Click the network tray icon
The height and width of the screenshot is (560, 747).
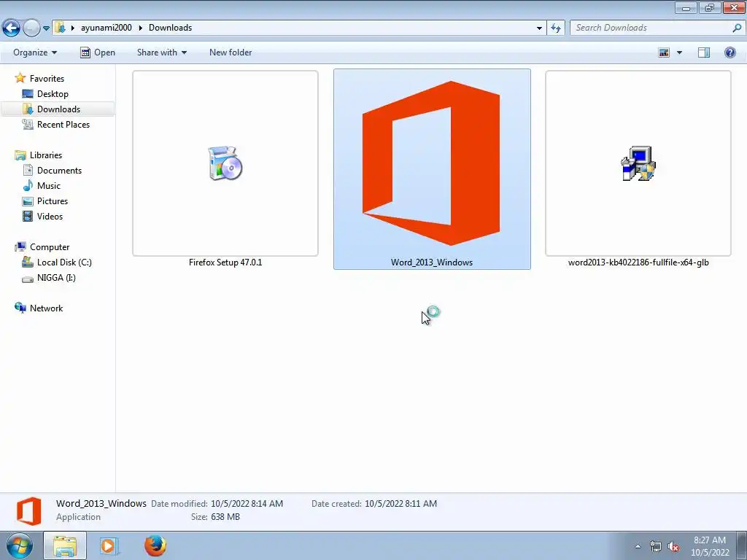(x=656, y=546)
